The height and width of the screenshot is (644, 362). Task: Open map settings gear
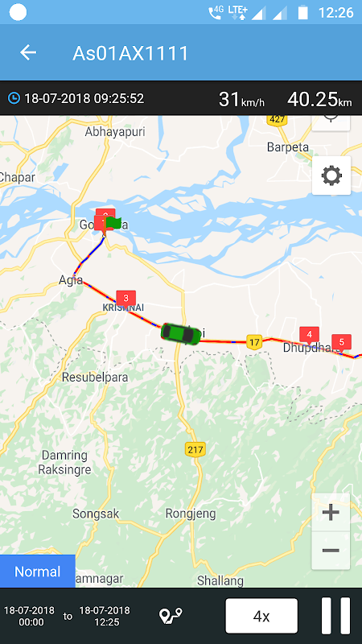tap(331, 175)
